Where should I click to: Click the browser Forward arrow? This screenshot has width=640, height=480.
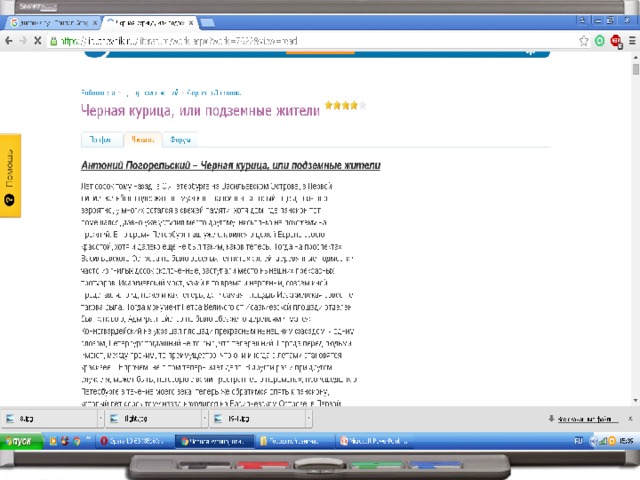23,41
